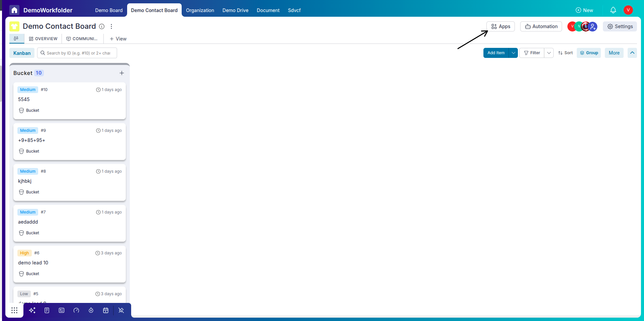Click the Filter button
The width and height of the screenshot is (644, 321).
pyautogui.click(x=532, y=53)
